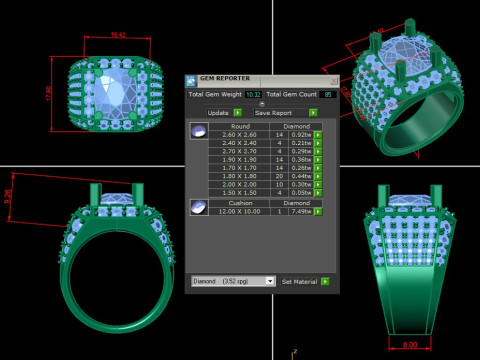Click the 17.80 dimension in top view

49,93
